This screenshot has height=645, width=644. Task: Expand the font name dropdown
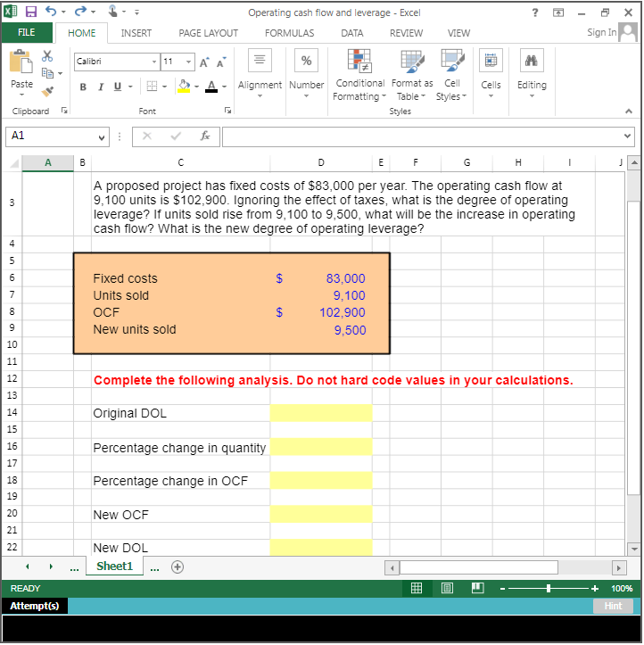(154, 62)
